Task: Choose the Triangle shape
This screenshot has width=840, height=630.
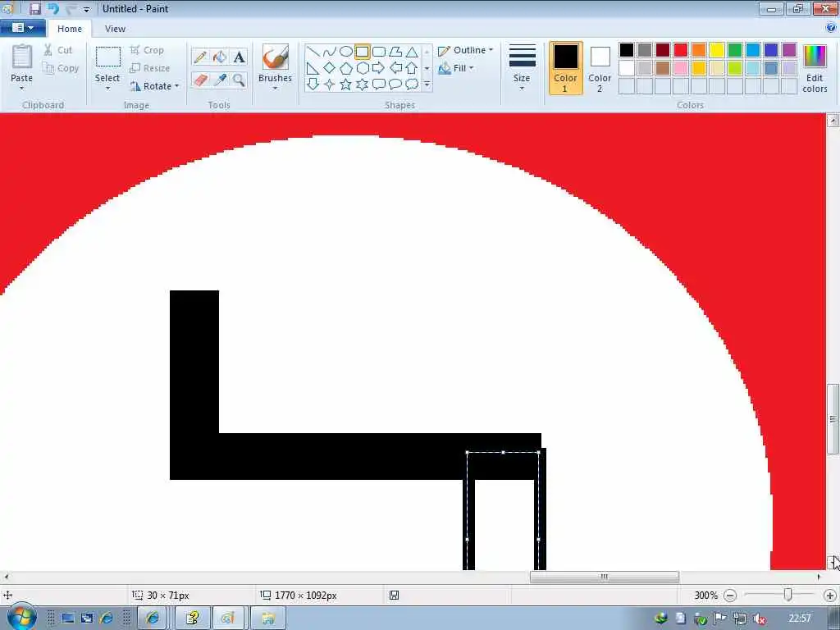Action: [x=412, y=52]
